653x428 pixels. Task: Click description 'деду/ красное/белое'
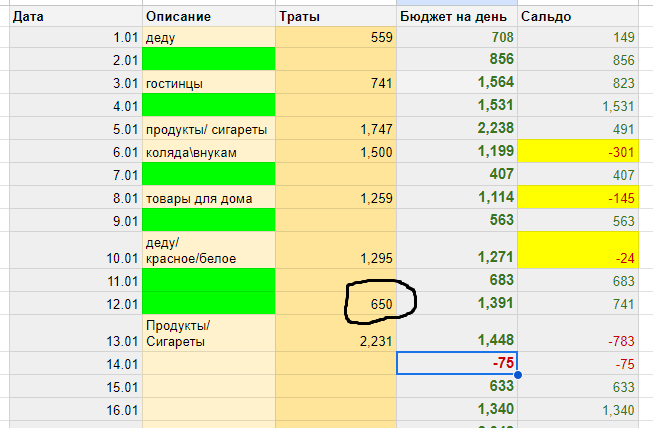209,250
